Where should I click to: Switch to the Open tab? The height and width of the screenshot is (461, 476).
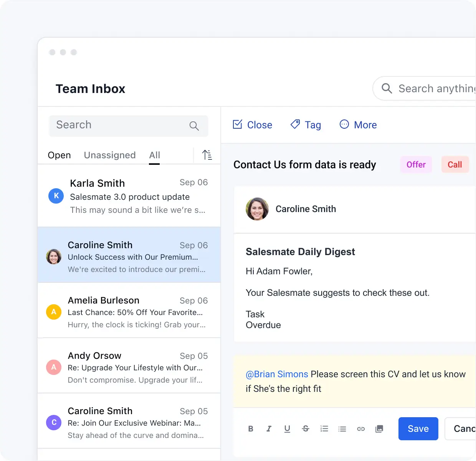pos(59,155)
